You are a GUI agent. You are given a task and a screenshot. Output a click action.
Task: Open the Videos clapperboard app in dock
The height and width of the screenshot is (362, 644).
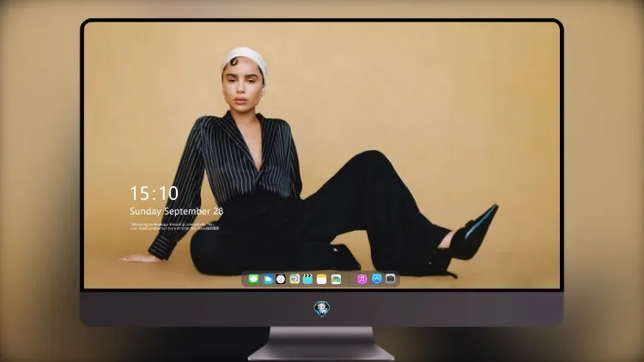[307, 279]
